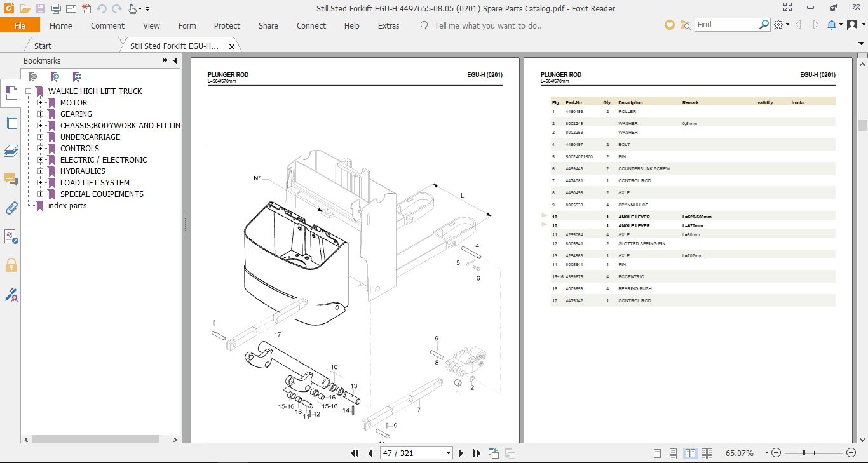Screen dimensions: 868x463
Task: Expand the HYDRAULICS bookmark
Action: coord(40,171)
